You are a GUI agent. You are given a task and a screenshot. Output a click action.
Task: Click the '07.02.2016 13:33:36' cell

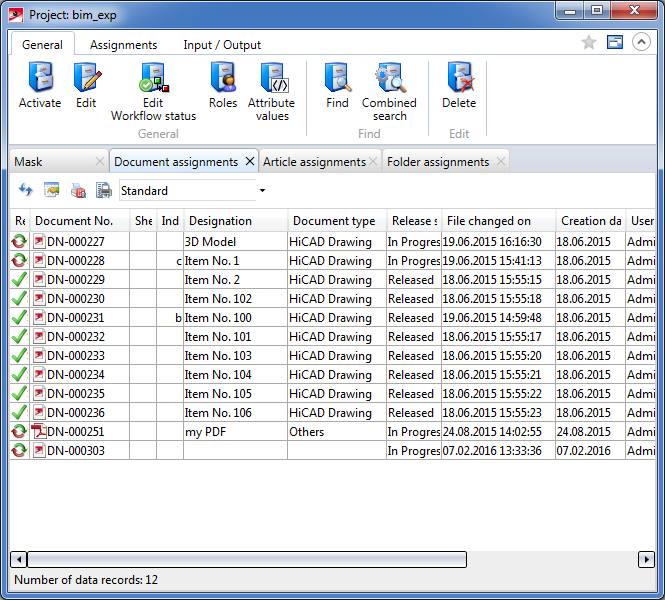[499, 451]
